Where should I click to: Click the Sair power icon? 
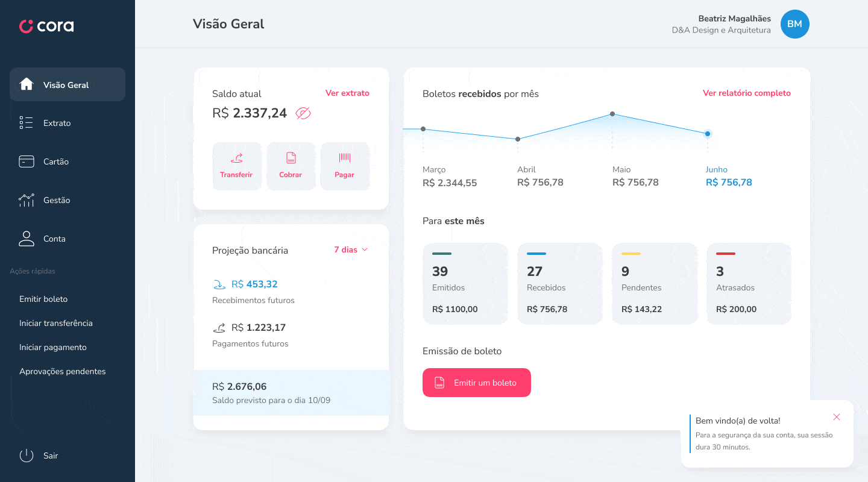(27, 455)
